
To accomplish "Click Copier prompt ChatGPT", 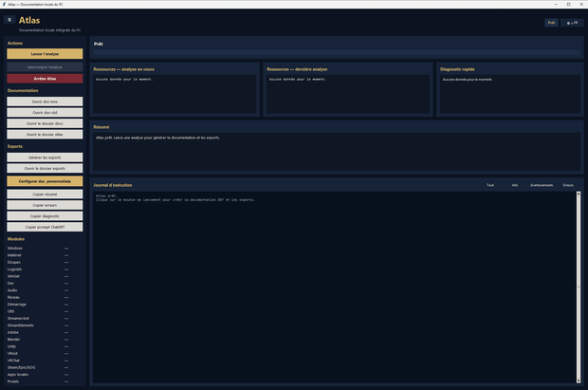I will (45, 227).
